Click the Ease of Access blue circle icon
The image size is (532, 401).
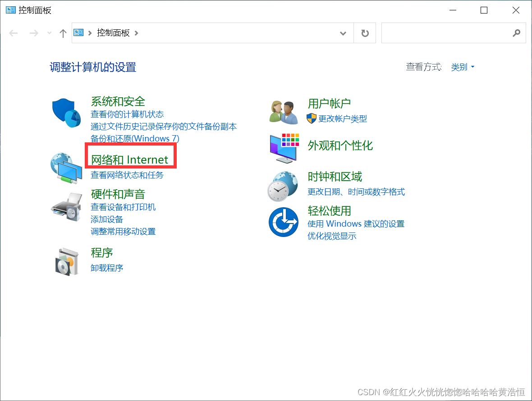tap(284, 223)
